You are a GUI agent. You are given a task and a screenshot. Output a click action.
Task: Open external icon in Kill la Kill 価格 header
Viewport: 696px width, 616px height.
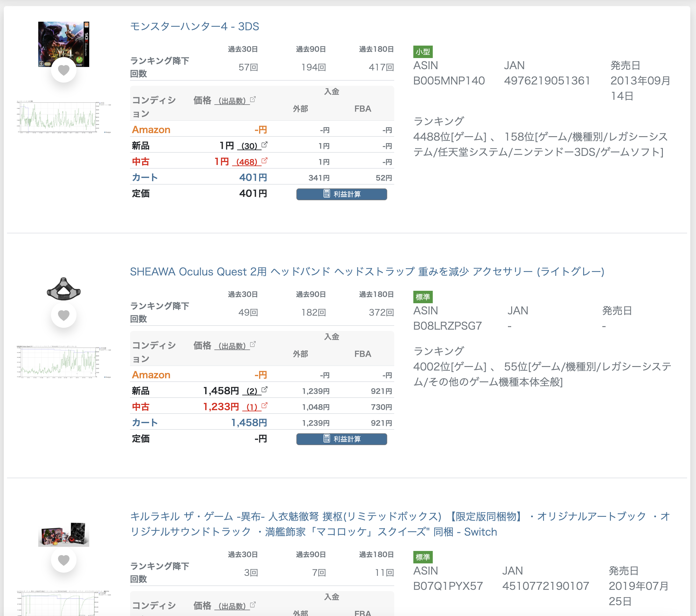(253, 605)
